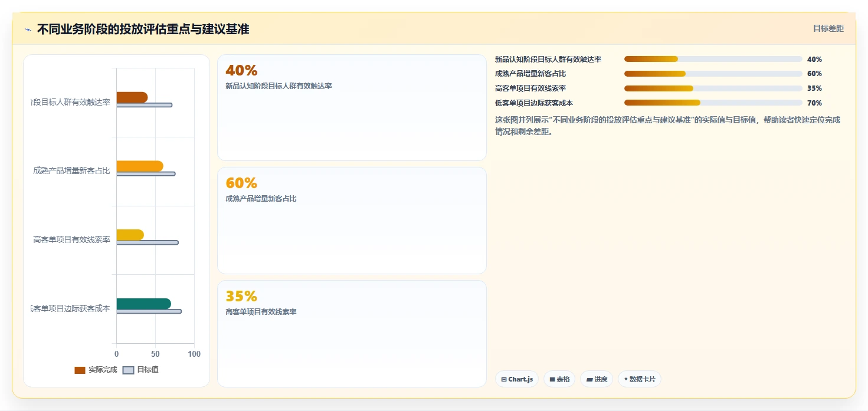
Task: Click the 成熟产品增量新客占比 chart axis label
Action: (x=71, y=171)
